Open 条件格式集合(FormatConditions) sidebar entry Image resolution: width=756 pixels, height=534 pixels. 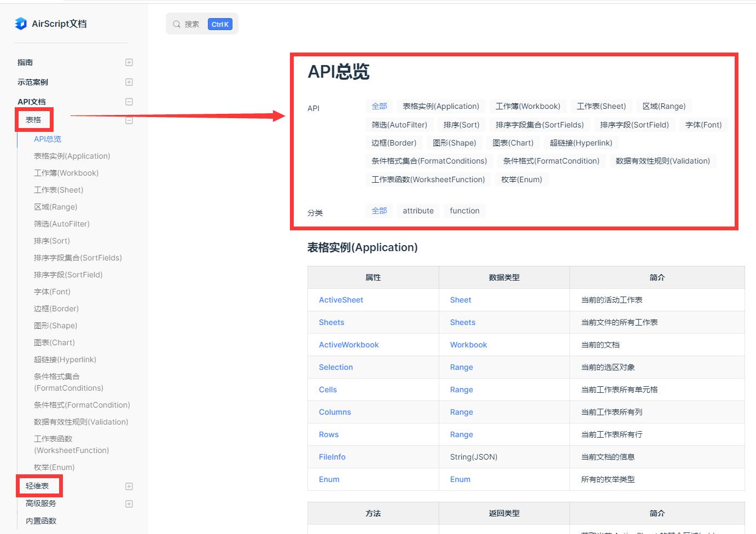(x=68, y=382)
